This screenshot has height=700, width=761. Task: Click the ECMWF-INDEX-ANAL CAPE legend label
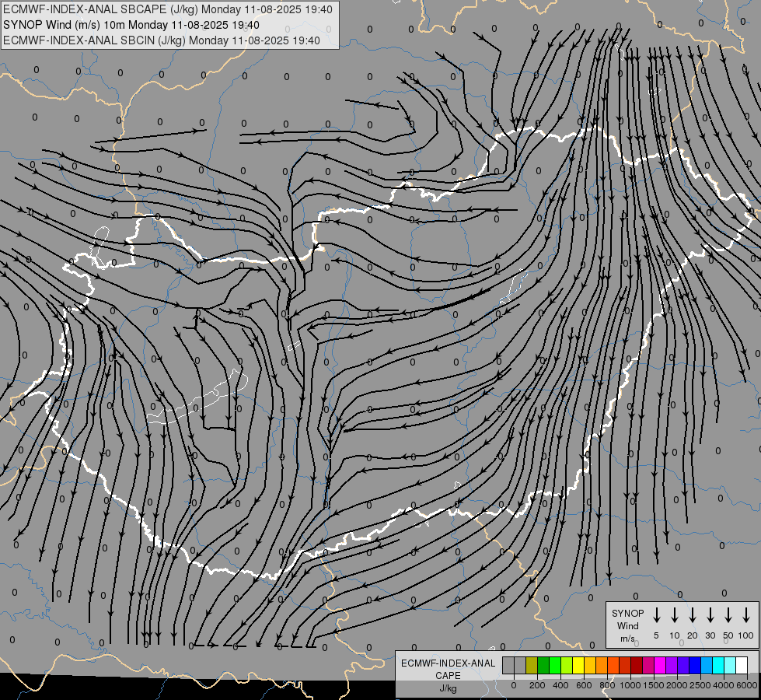coord(448,676)
